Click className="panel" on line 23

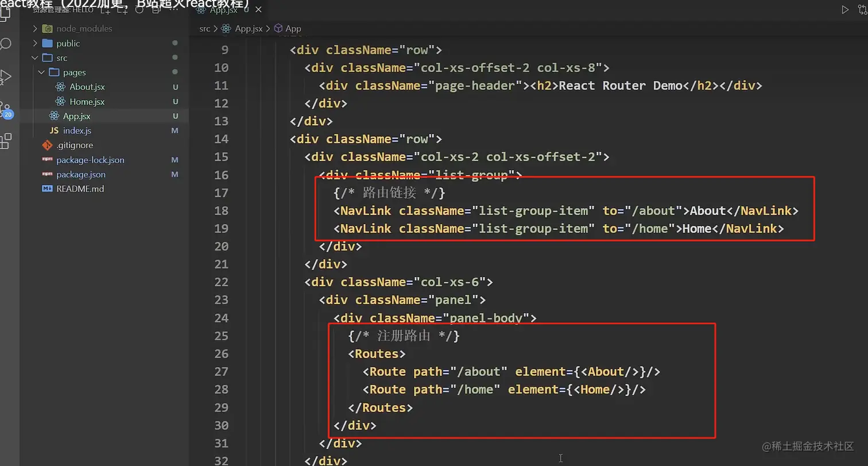417,300
